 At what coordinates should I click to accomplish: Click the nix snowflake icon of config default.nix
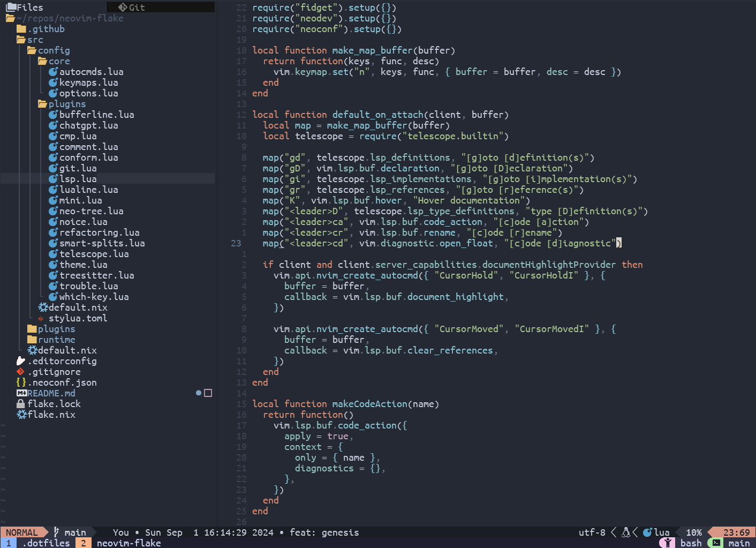[x=43, y=307]
